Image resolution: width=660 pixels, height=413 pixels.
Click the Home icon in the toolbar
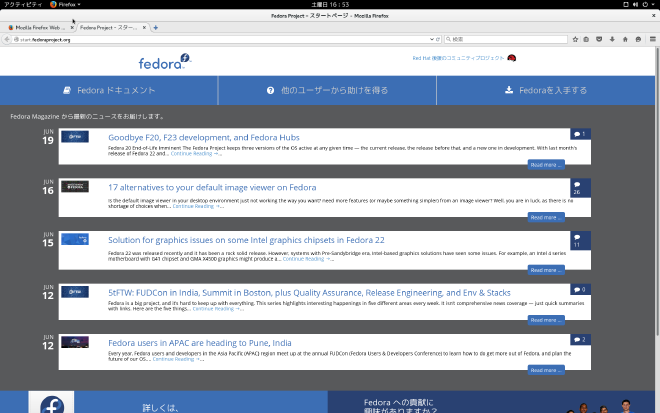pyautogui.click(x=623, y=39)
